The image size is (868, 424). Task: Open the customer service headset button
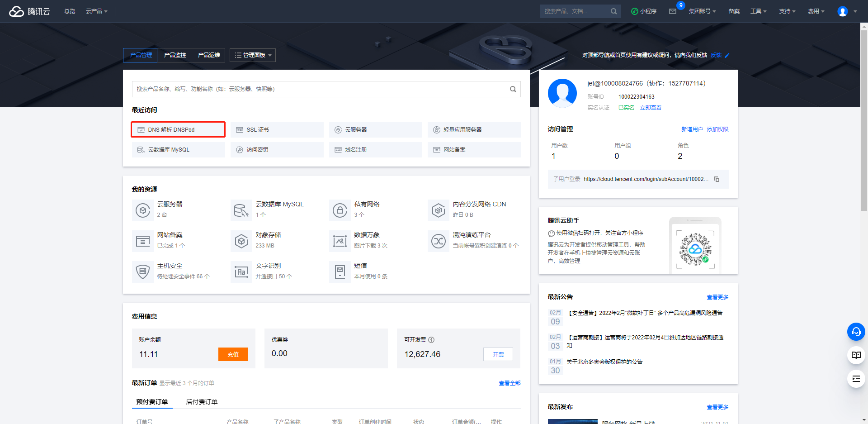pyautogui.click(x=856, y=332)
